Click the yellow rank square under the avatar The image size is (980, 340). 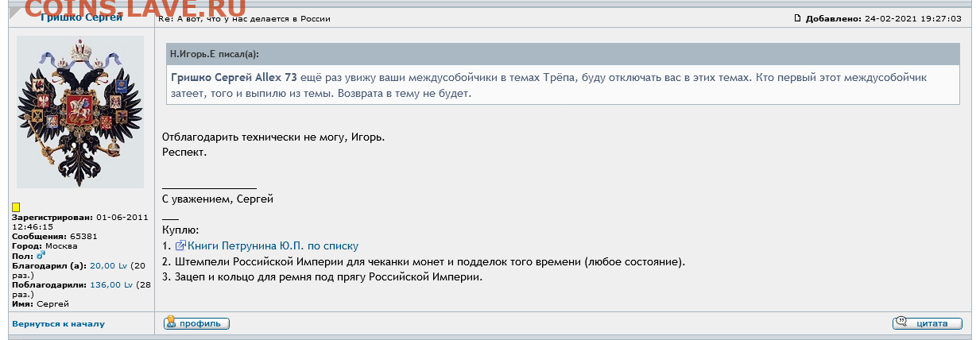pyautogui.click(x=16, y=207)
